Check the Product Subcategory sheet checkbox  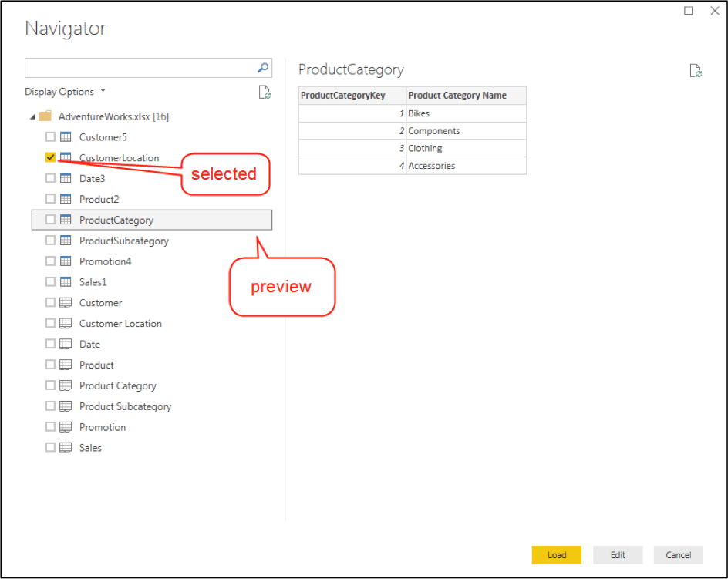click(x=50, y=406)
